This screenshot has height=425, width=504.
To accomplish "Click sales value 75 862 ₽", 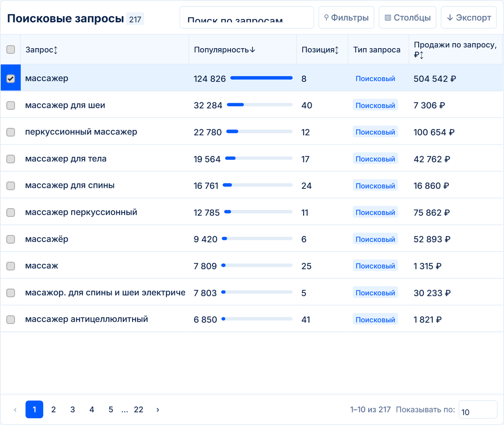I will (x=431, y=213).
